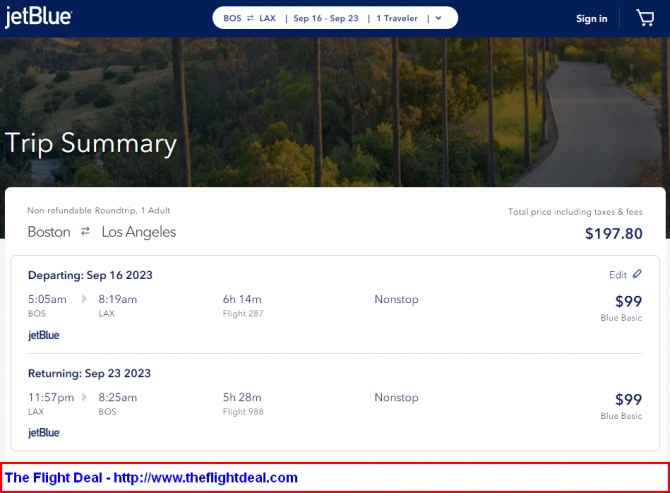
Task: Click Sep 16 - Sep 23 dates
Action: [326, 18]
